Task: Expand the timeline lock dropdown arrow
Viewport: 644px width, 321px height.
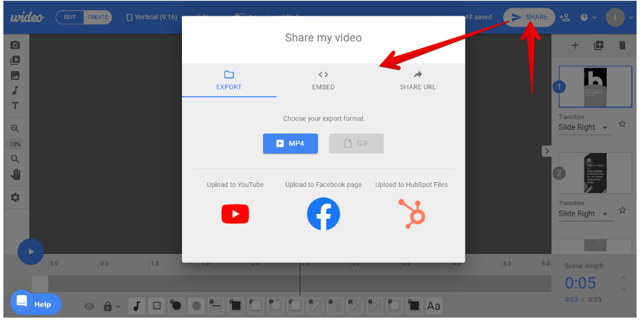Action: coord(118,307)
